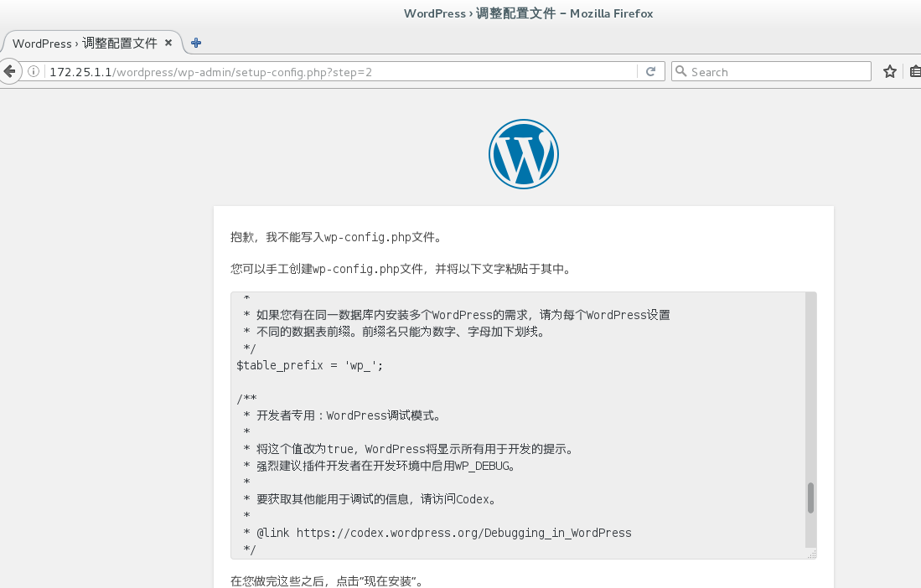This screenshot has height=588, width=921.
Task: Open site information icon in address bar
Action: click(34, 71)
